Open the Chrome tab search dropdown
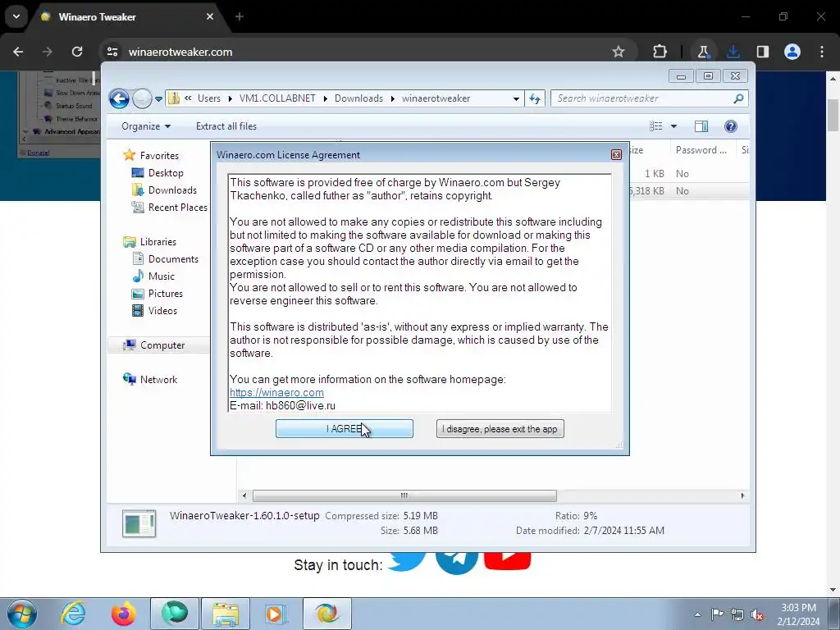The image size is (840, 630). click(x=16, y=16)
